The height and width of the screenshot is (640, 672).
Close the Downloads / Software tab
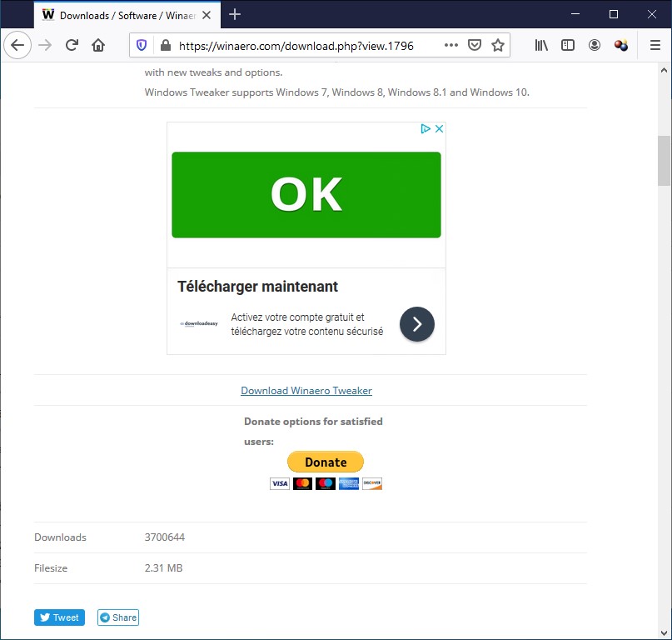(207, 15)
